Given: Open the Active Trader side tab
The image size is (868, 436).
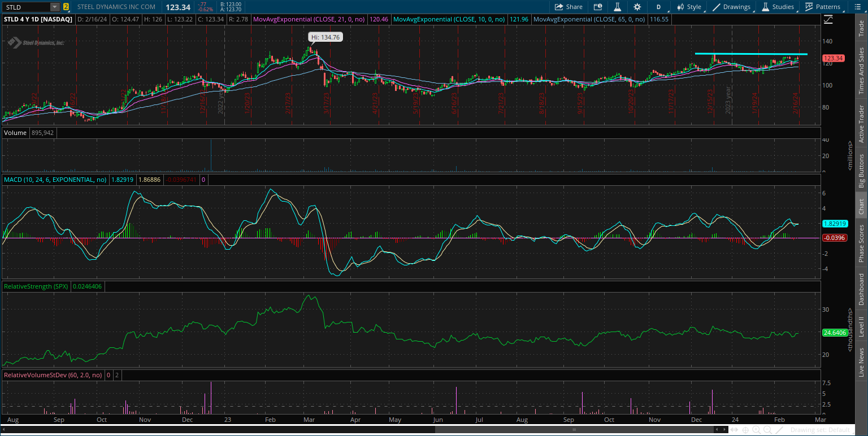Looking at the screenshot, I should coord(861,124).
